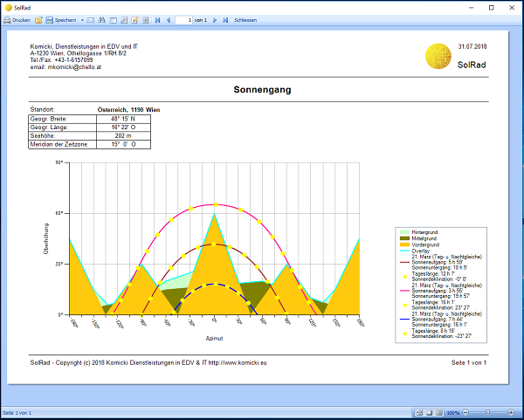Click the Vordergrund legend color swatch
Viewport: 524px width, 420px height.
point(404,243)
